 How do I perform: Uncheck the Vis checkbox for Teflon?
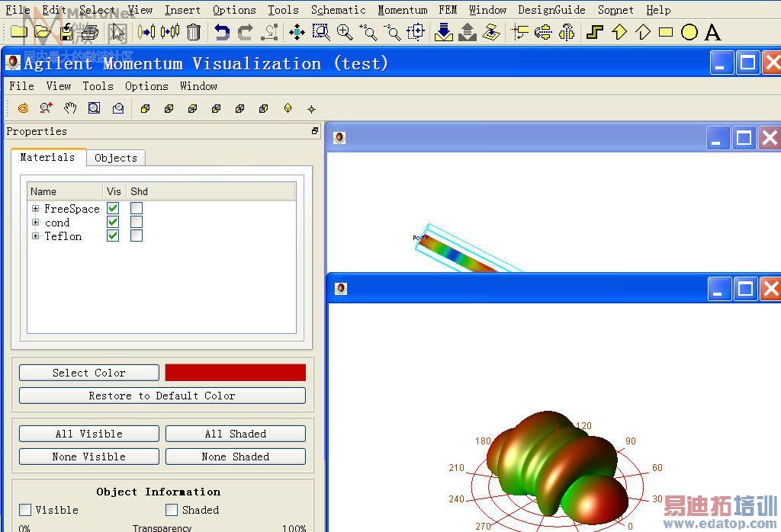pos(113,236)
